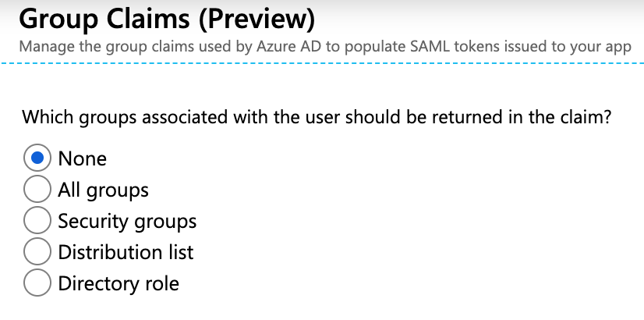Viewport: 644px width, 320px height.
Task: Click the 'Directory role' label text
Action: [119, 284]
